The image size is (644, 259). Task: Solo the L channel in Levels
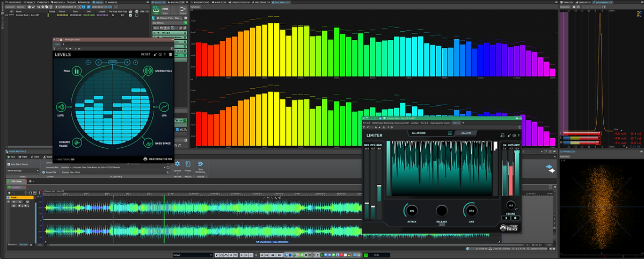pyautogui.click(x=98, y=62)
